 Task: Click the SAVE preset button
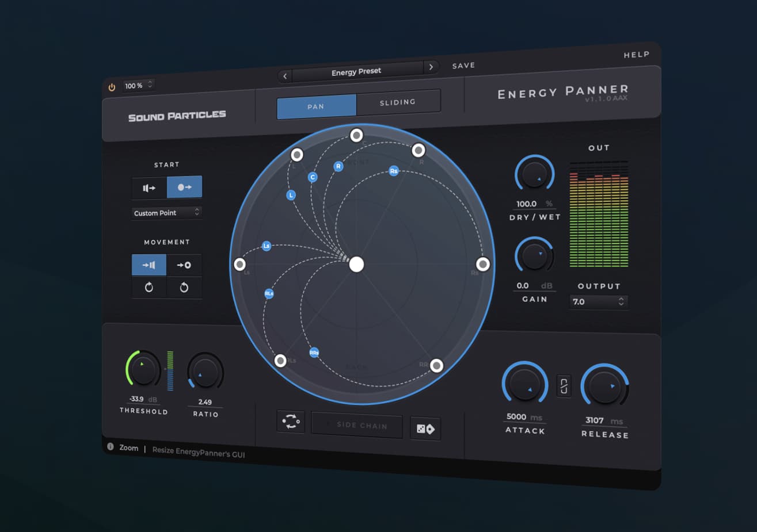[x=463, y=66]
